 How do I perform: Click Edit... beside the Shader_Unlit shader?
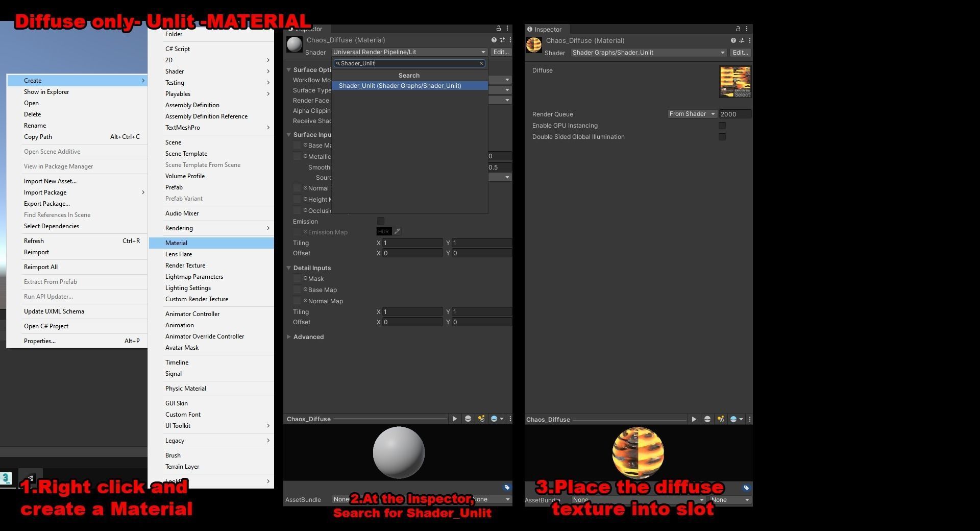point(740,53)
